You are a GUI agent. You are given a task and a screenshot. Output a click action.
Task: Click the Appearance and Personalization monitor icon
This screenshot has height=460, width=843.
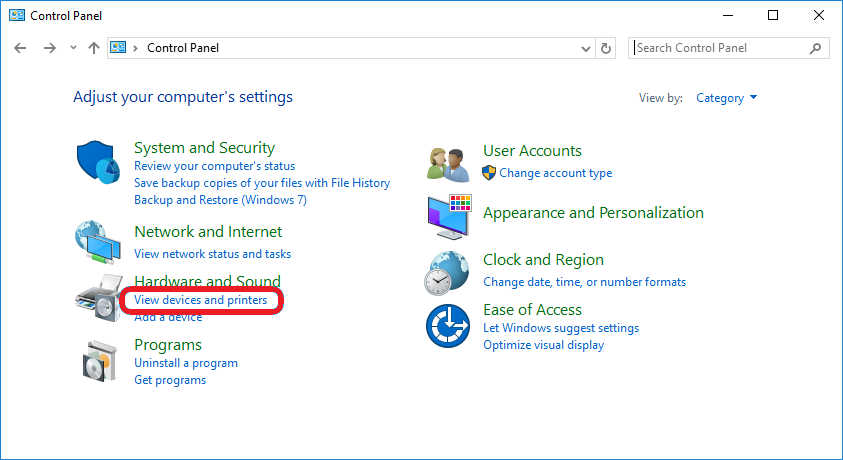point(449,217)
